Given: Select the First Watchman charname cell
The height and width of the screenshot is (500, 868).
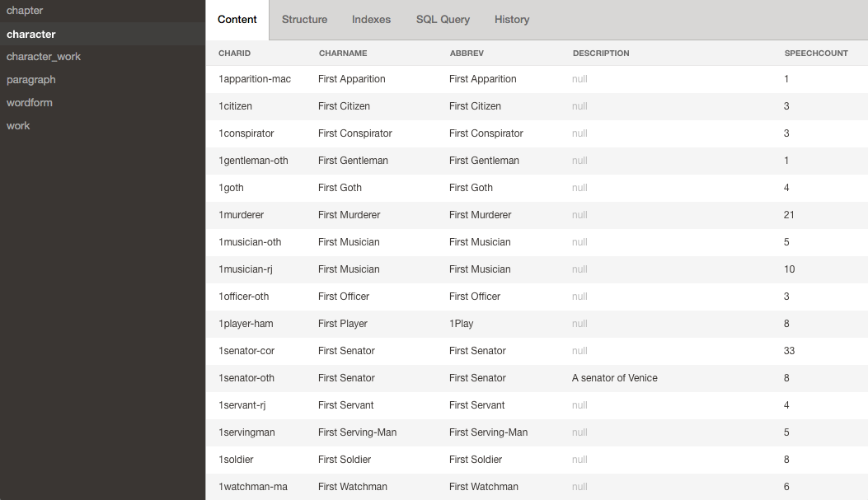Looking at the screenshot, I should (353, 487).
